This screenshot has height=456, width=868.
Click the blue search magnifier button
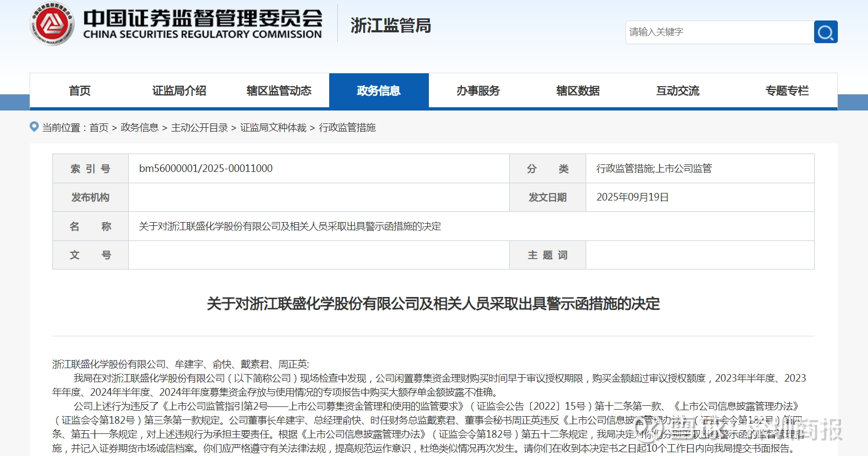click(825, 32)
